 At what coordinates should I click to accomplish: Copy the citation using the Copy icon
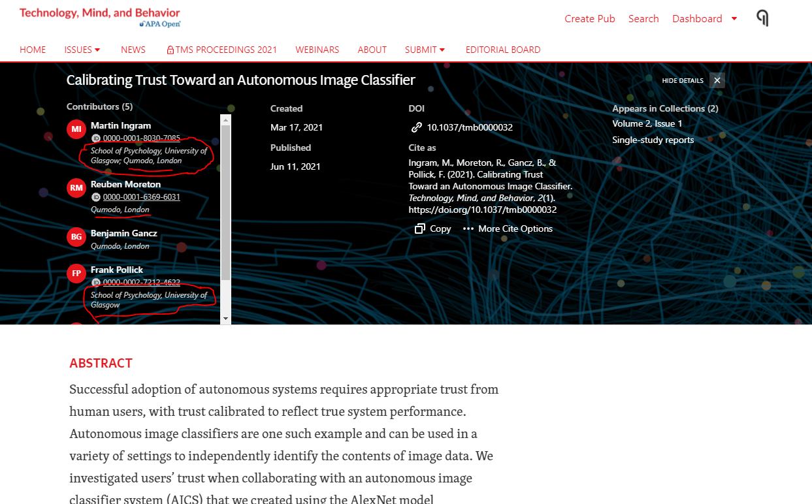click(420, 228)
